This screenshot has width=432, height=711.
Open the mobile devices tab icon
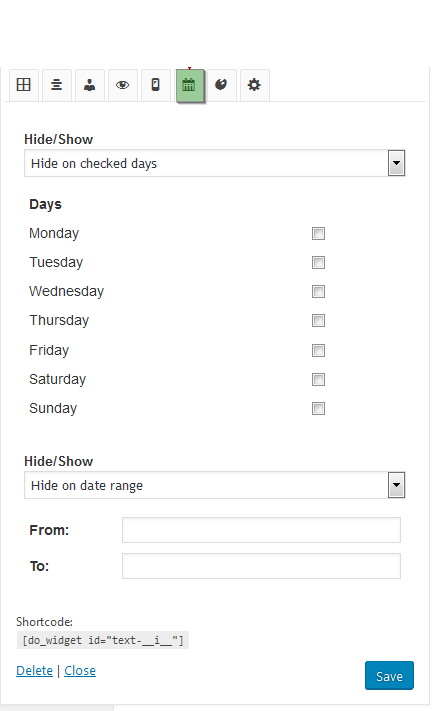[x=155, y=85]
